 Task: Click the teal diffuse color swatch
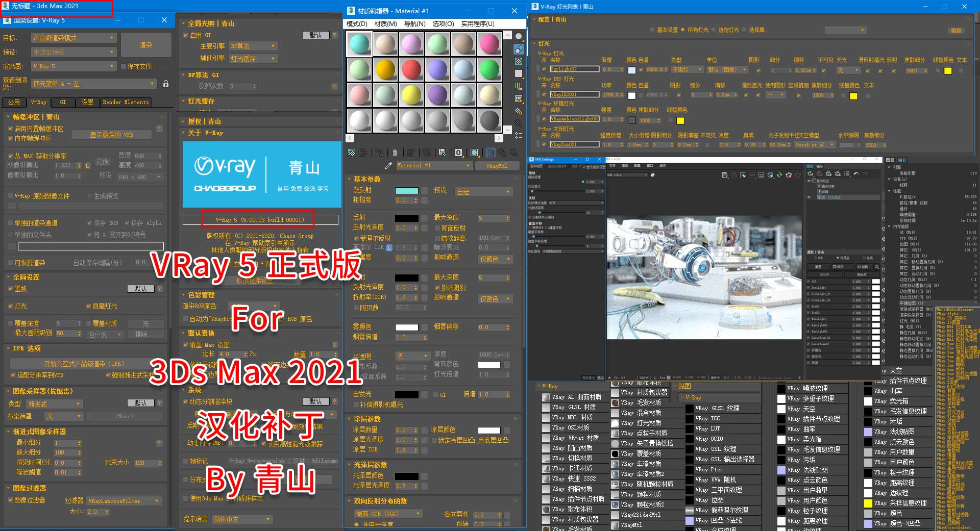point(406,191)
